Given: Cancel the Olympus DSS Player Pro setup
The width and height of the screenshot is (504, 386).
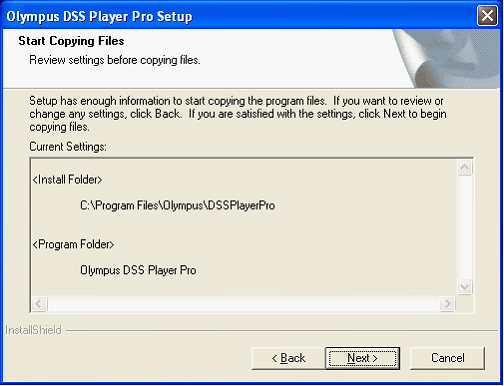Looking at the screenshot, I should [447, 358].
